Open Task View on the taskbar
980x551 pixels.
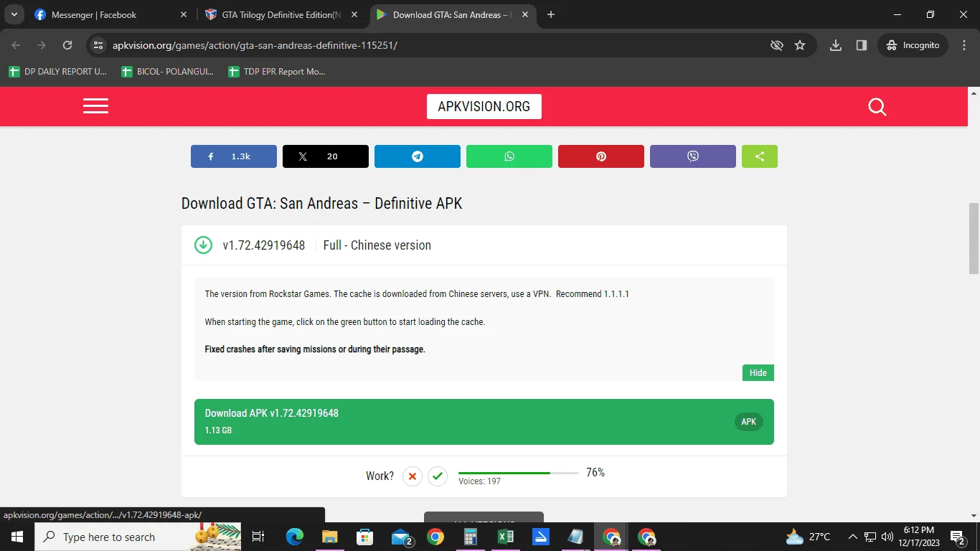click(259, 537)
